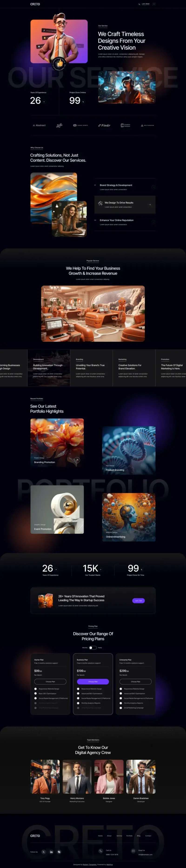Screen dimensions: 186x868
Task: Open arrow icon on Branding Promotion card
Action: pyautogui.click(x=77, y=460)
